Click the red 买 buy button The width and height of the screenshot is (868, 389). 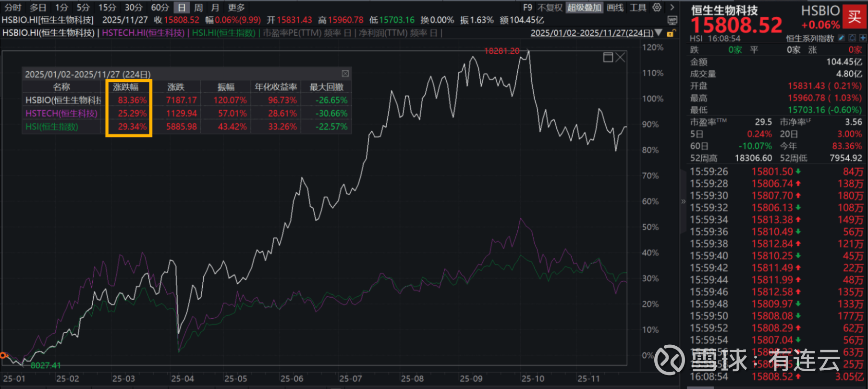(855, 17)
